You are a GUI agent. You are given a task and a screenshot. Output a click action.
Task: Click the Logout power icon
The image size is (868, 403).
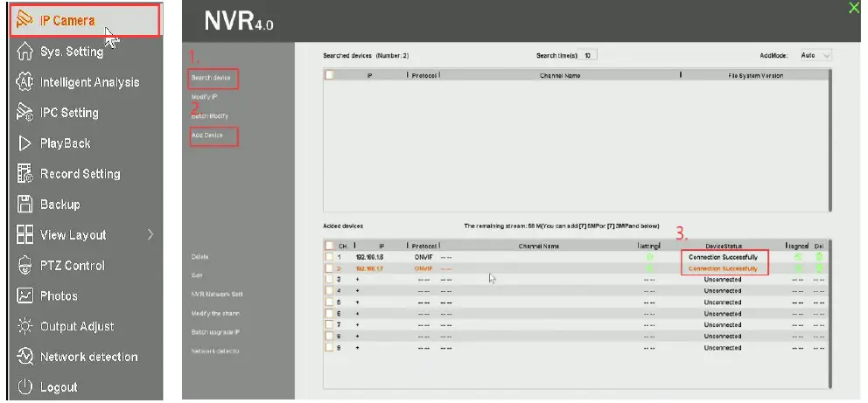[24, 387]
